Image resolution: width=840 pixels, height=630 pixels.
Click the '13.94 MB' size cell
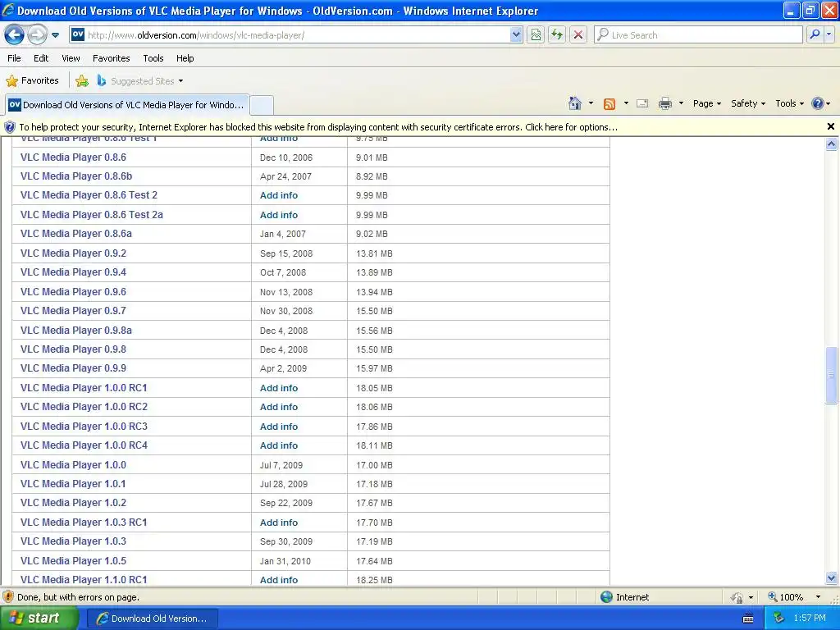[374, 292]
